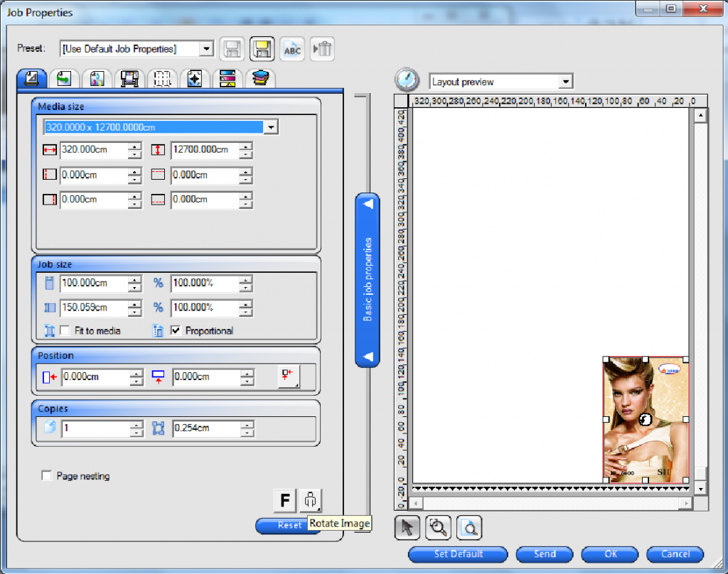Open the color settings tab with CMYK bars icon

tap(227, 79)
